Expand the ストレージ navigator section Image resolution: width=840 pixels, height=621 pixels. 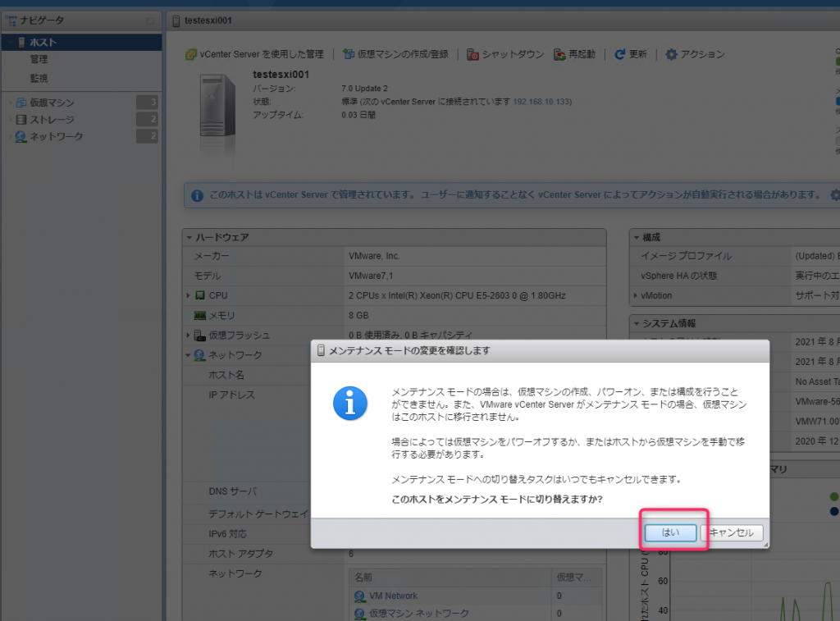9,117
